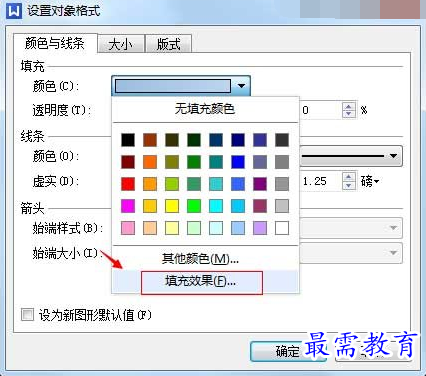
Task: Click the transparency percent input field
Action: pos(320,110)
